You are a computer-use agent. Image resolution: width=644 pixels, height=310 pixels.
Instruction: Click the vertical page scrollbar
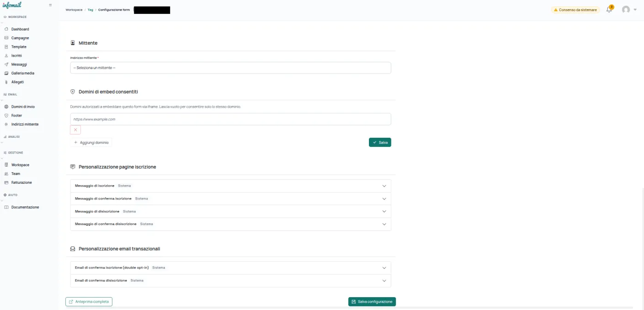coord(643,249)
